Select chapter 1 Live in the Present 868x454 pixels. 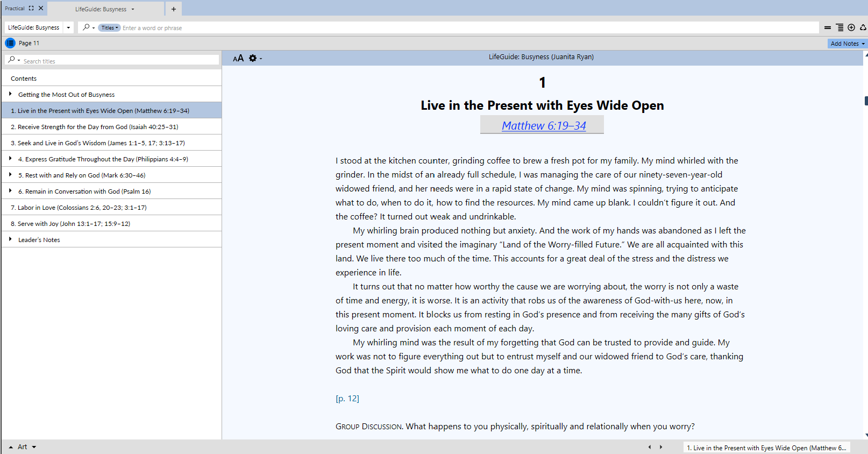tap(111, 110)
